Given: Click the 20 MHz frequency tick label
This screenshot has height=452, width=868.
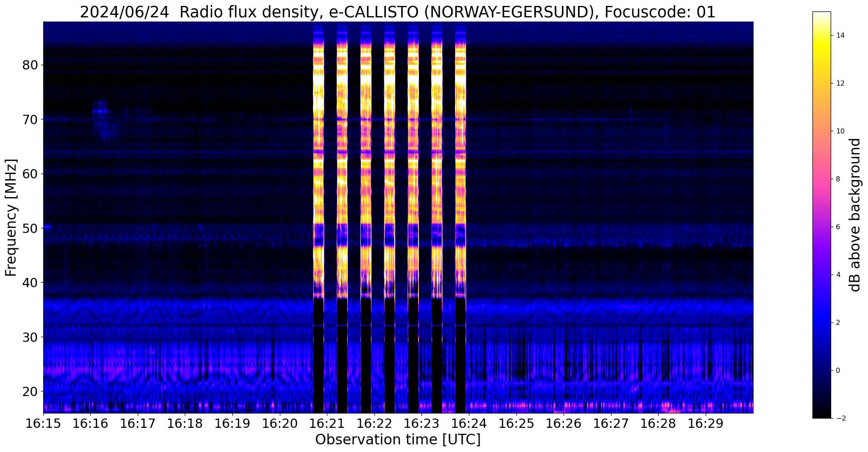Looking at the screenshot, I should pos(30,391).
